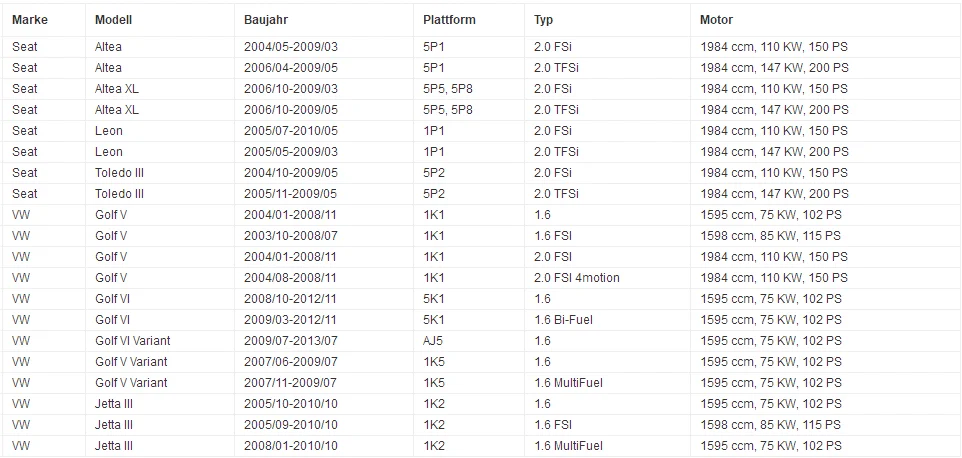Image resolution: width=962 pixels, height=458 pixels.
Task: Click Jetta III date 2005/09-2010/10
Action: pos(291,424)
